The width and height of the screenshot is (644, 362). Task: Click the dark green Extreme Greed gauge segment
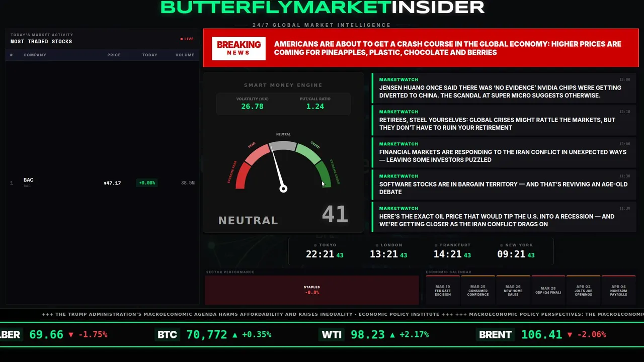(324, 174)
